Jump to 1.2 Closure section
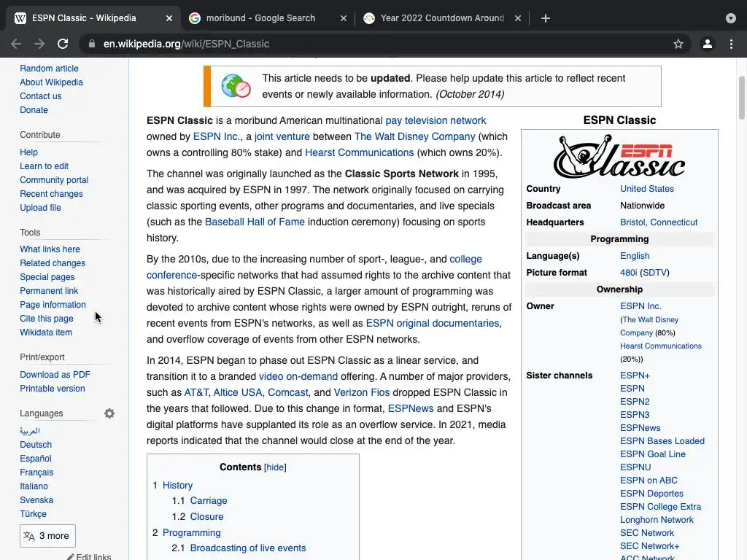The height and width of the screenshot is (560, 747). 206,516
